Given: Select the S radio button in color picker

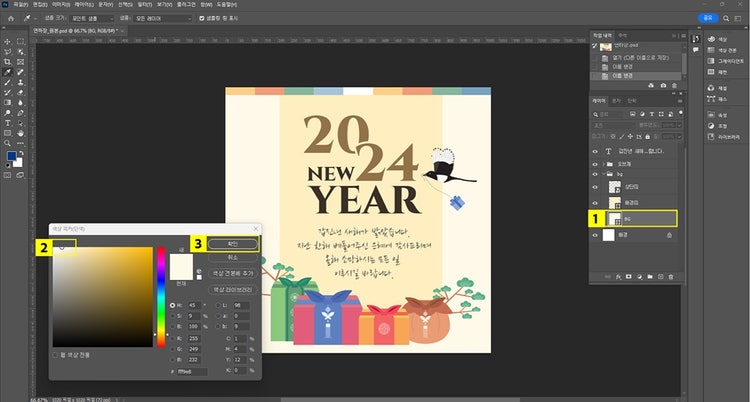Looking at the screenshot, I should pos(172,316).
